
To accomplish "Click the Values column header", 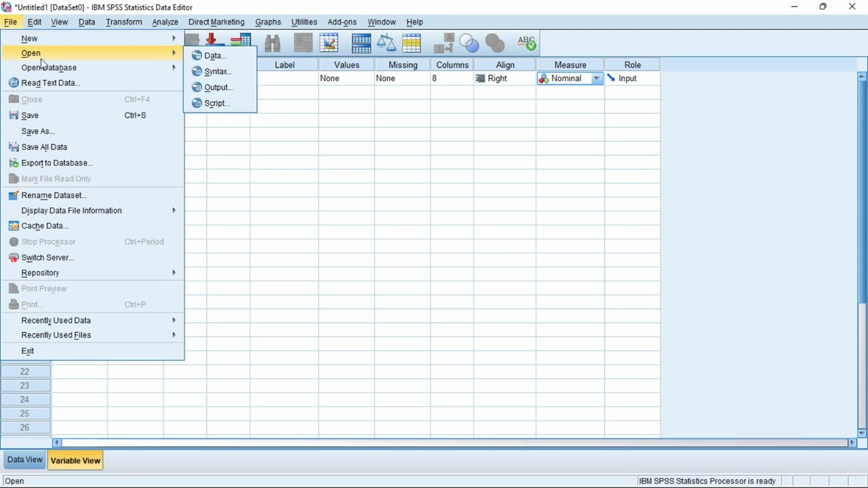I will pos(347,65).
